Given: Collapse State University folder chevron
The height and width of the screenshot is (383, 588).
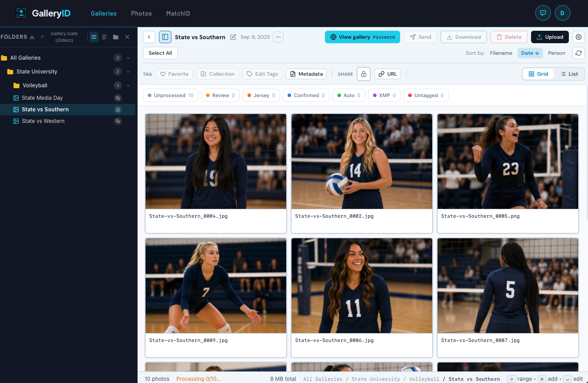Looking at the screenshot, I should coord(128,72).
